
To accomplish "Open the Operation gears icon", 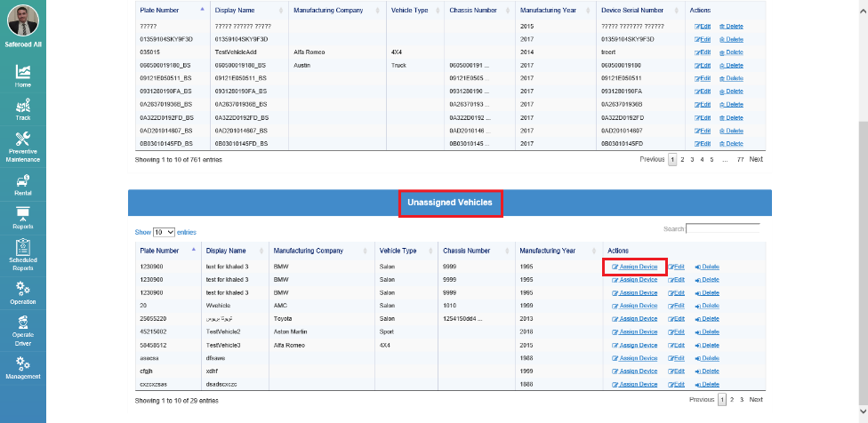I will [x=23, y=289].
